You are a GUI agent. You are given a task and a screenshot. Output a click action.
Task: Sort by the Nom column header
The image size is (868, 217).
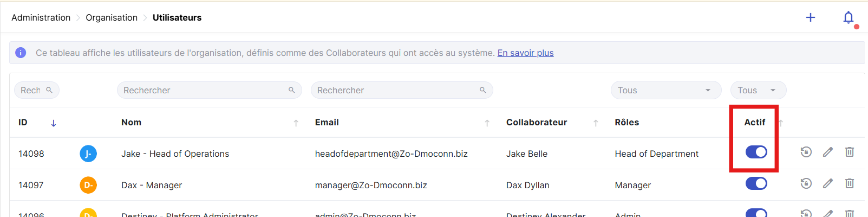pyautogui.click(x=131, y=122)
